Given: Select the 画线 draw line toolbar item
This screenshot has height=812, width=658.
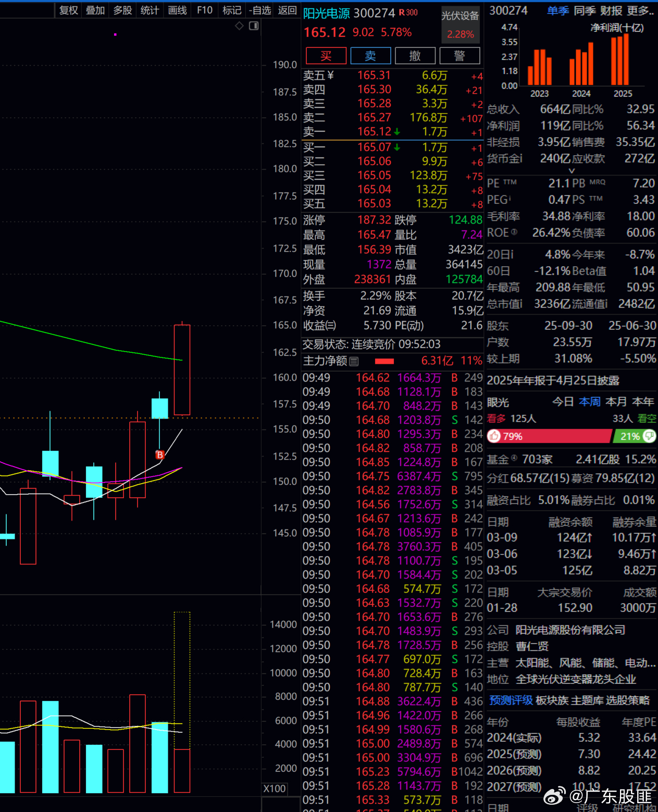Looking at the screenshot, I should point(177,10).
